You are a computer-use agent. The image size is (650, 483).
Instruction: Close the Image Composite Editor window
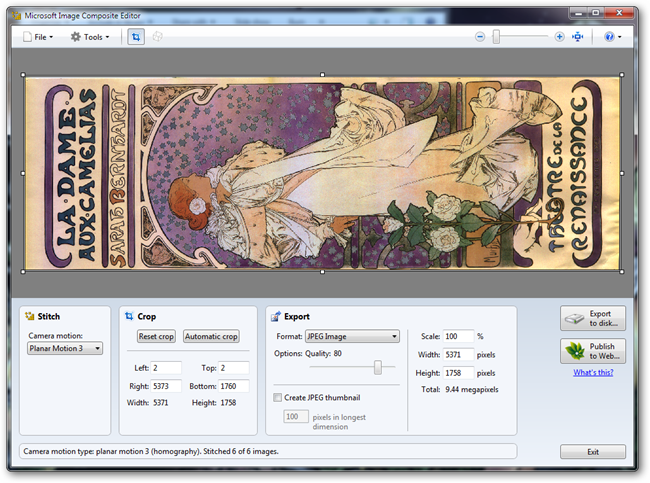tap(619, 13)
